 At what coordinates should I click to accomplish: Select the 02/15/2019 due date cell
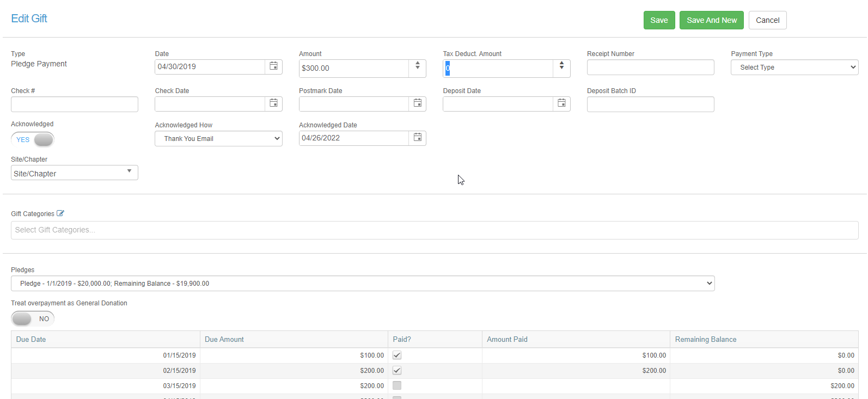pos(106,371)
